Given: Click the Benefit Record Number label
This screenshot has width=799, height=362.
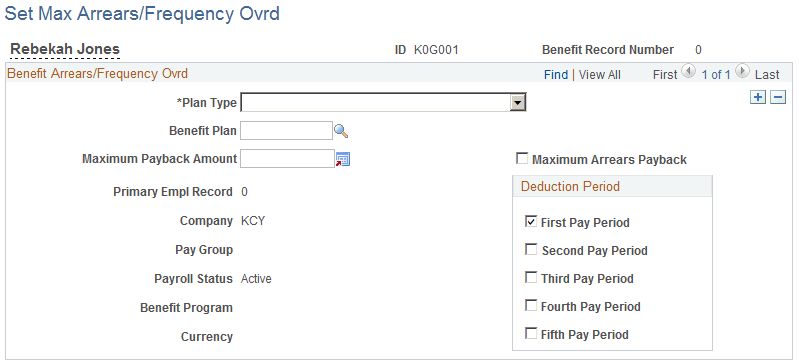Looking at the screenshot, I should tap(608, 50).
